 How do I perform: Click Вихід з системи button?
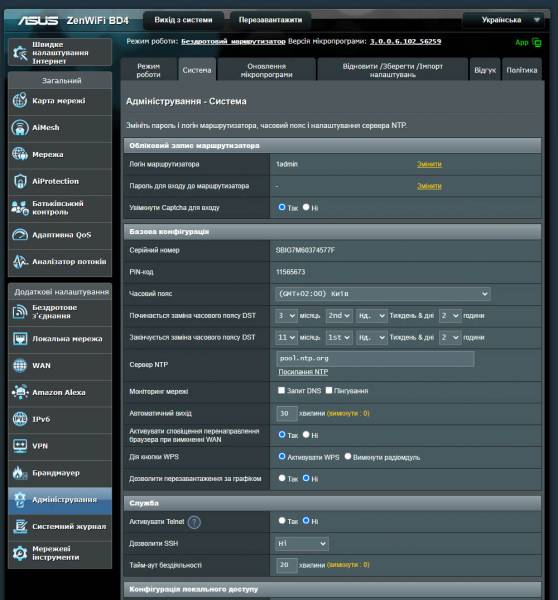[183, 20]
